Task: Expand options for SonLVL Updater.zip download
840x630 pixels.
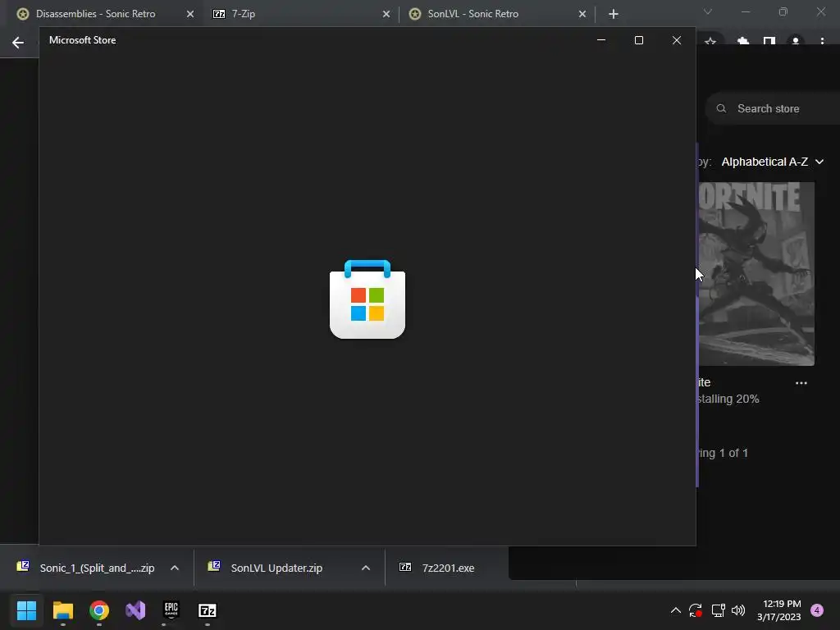Action: pyautogui.click(x=366, y=568)
